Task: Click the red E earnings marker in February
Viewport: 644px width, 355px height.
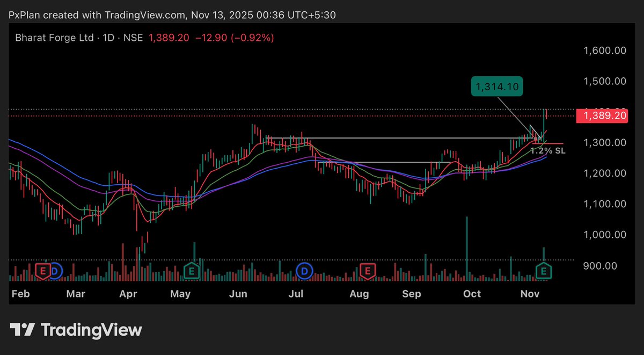Action: (x=42, y=270)
